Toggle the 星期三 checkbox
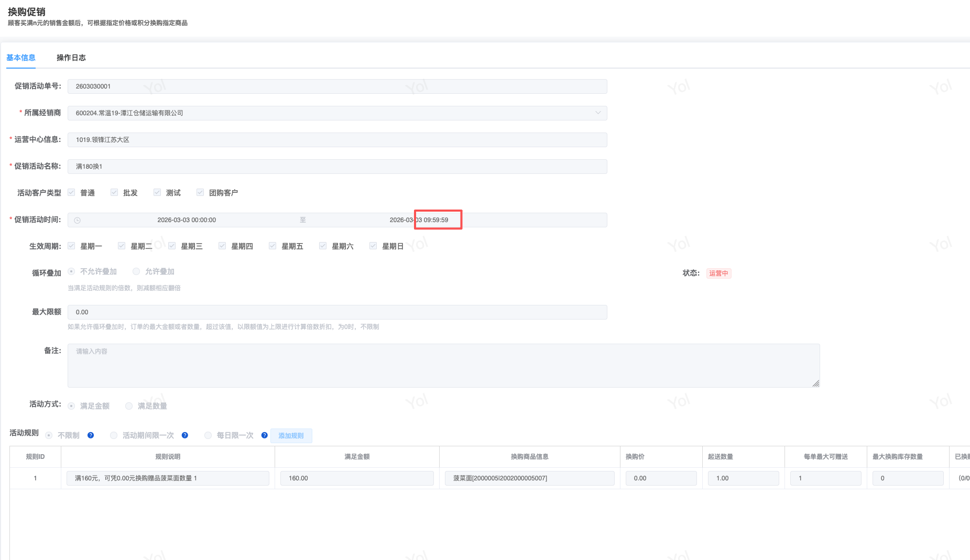Viewport: 970px width, 560px height. 172,246
